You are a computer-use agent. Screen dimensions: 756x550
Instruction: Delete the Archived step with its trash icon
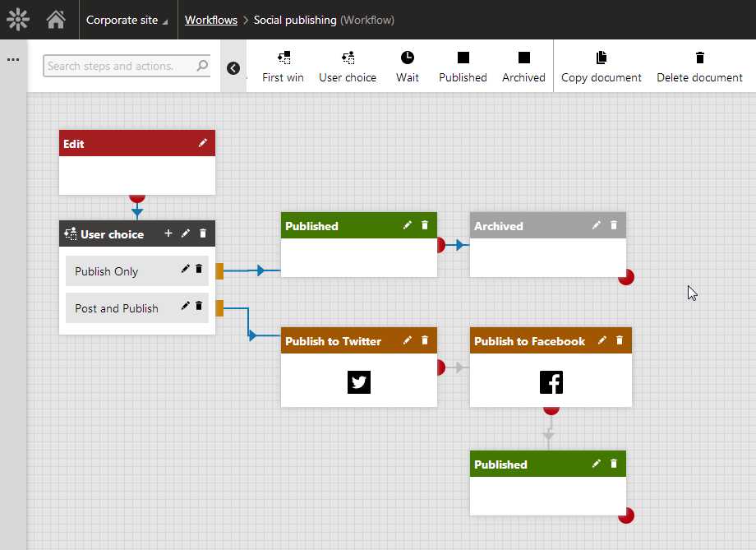613,225
